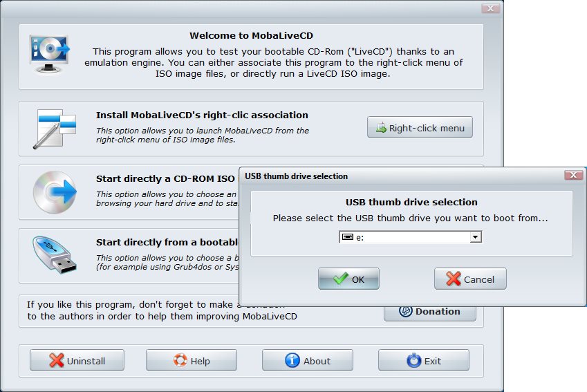Click the lifebuoy icon on Help
The image size is (587, 392).
(x=180, y=360)
